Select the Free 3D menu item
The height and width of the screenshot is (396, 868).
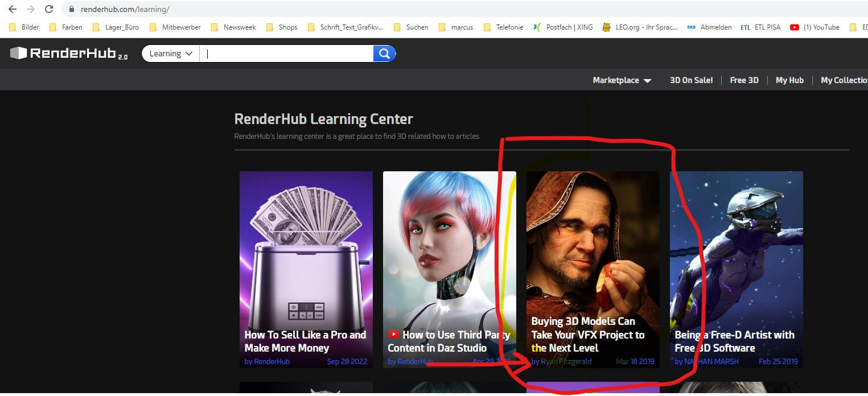[x=744, y=80]
